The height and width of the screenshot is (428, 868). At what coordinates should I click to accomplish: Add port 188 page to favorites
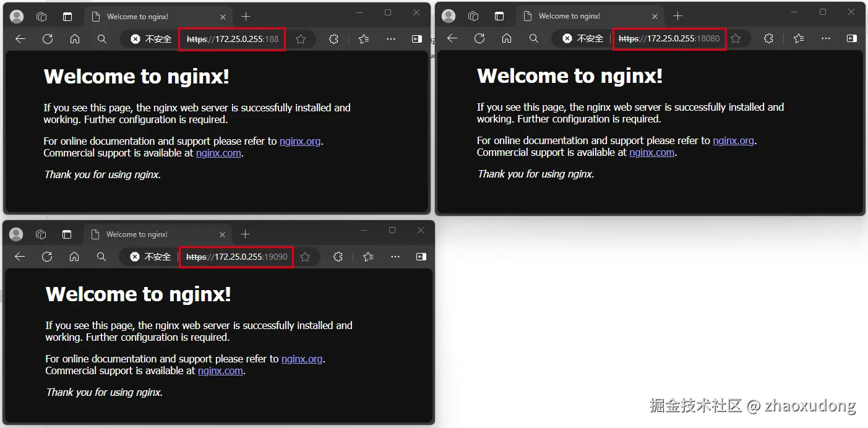point(301,39)
